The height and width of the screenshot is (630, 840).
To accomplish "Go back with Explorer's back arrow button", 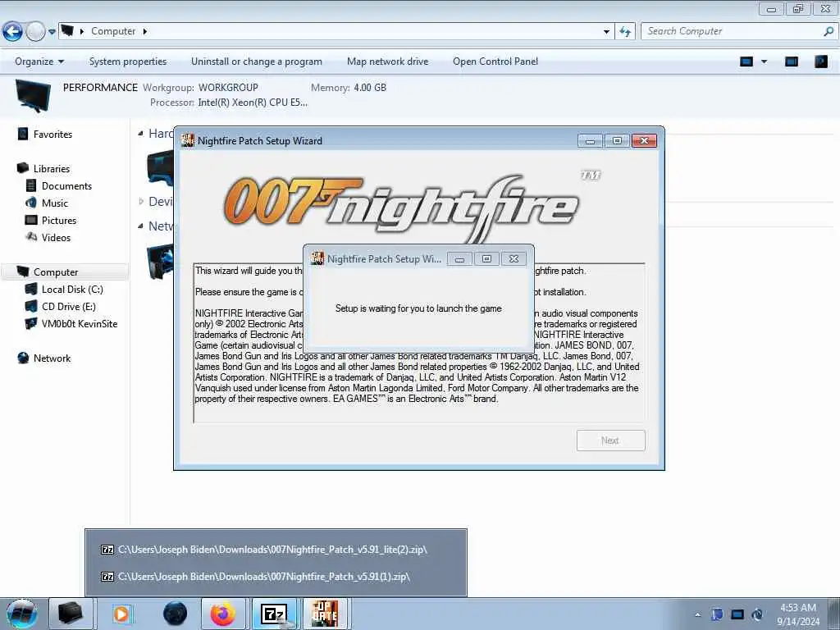I will click(12, 32).
